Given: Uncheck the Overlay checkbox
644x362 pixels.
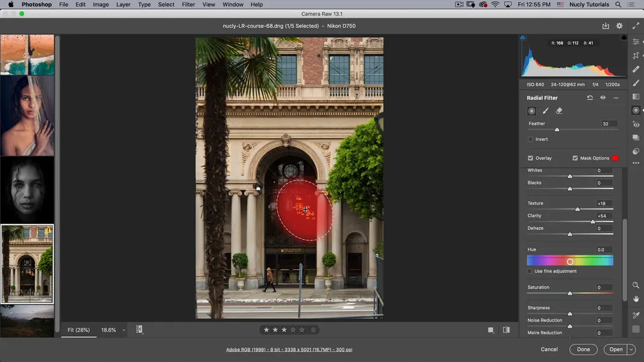Looking at the screenshot, I should click(530, 158).
